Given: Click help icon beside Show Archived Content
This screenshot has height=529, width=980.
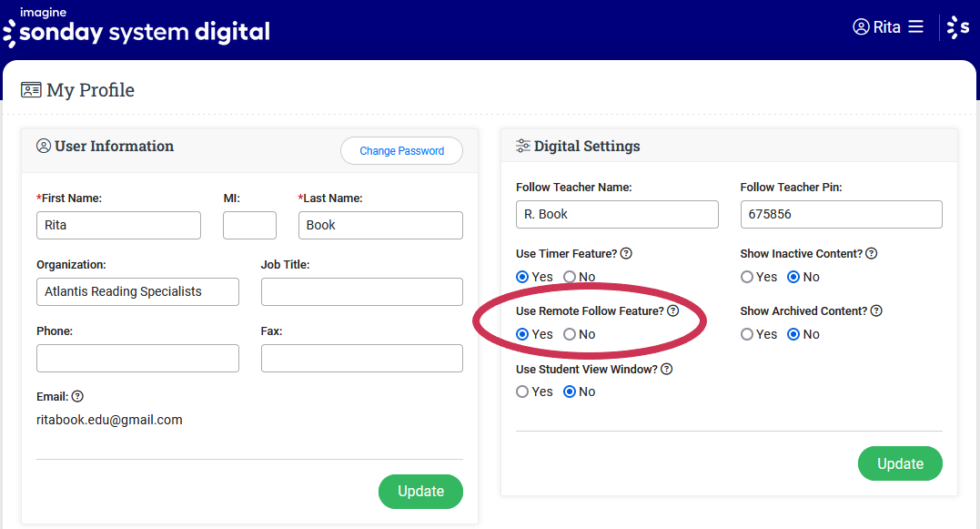Looking at the screenshot, I should coord(875,311).
